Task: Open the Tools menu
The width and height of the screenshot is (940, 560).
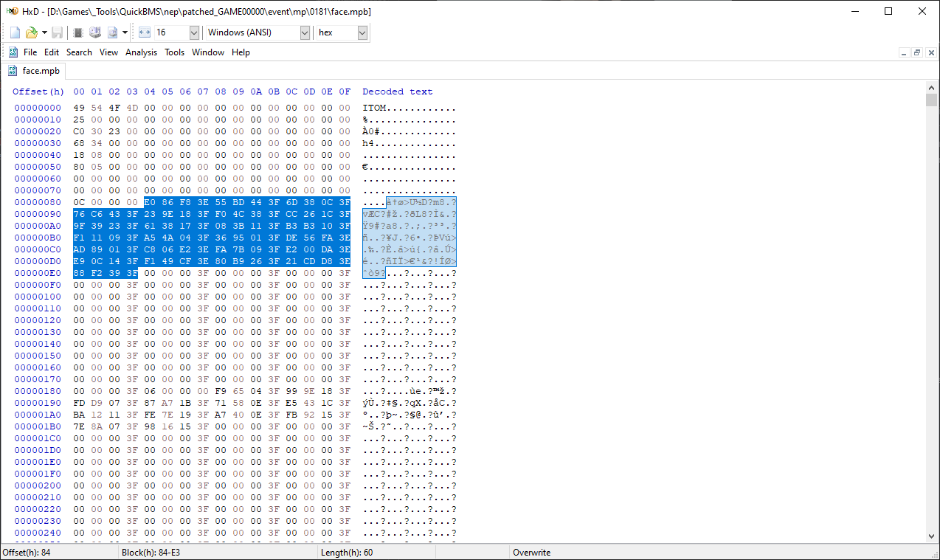Action: point(174,52)
